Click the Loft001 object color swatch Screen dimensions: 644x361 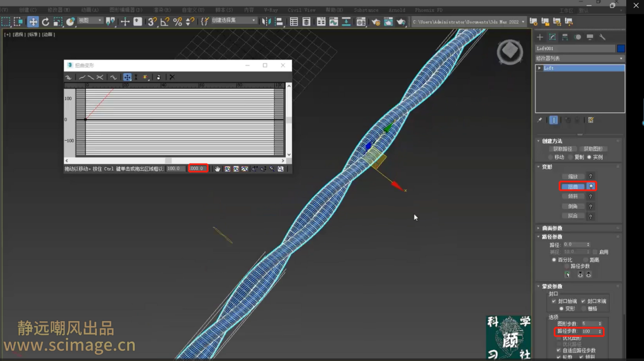621,48
